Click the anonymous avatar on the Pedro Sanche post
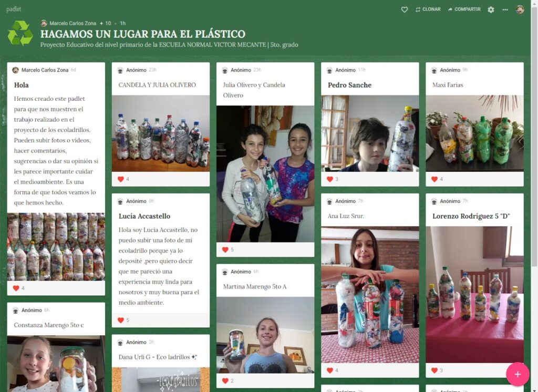The image size is (538, 392). [x=329, y=70]
